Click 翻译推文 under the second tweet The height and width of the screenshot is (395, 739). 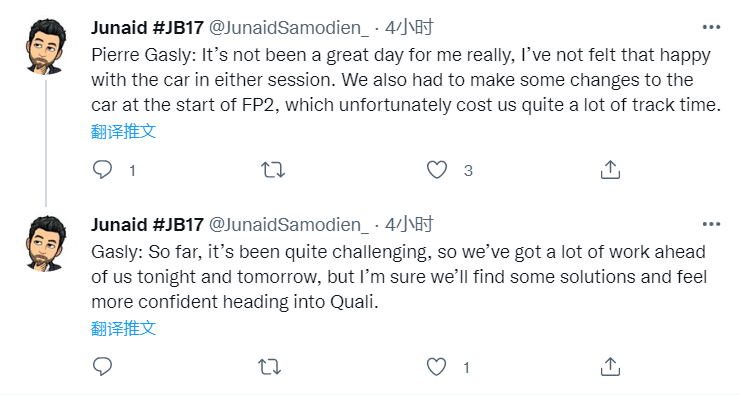[x=123, y=328]
